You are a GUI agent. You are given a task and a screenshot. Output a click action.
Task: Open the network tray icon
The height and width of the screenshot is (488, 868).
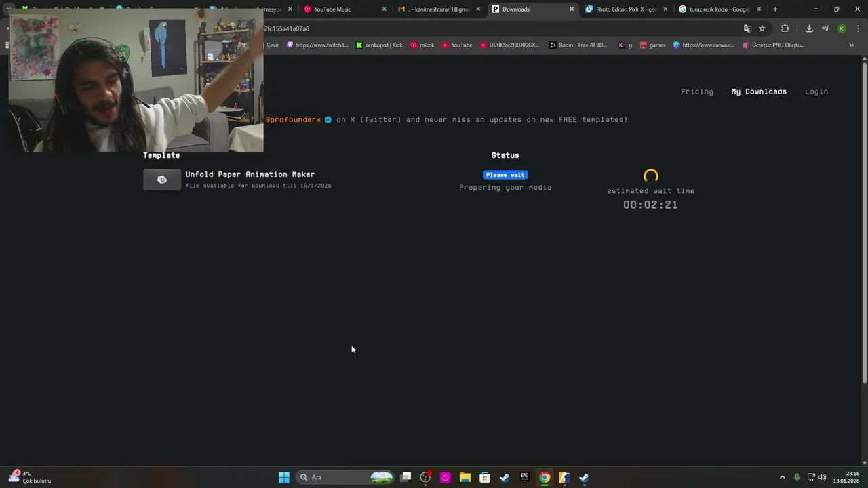pos(811,477)
